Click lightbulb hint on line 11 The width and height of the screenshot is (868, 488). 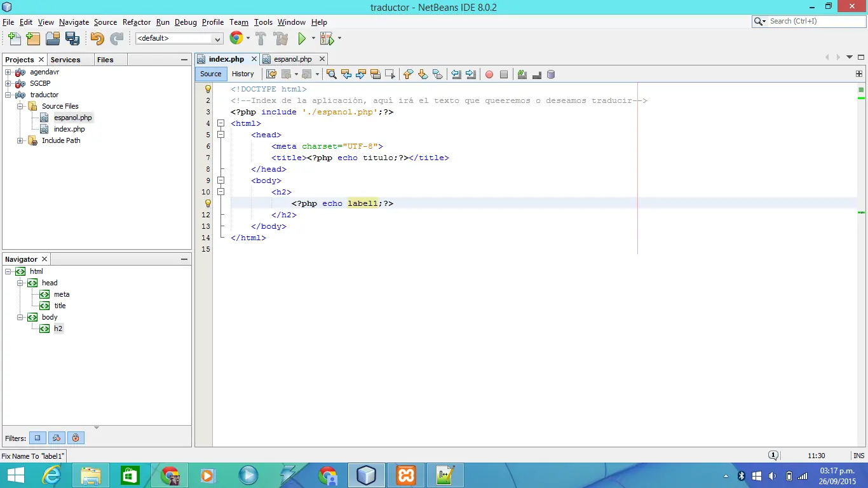(207, 203)
